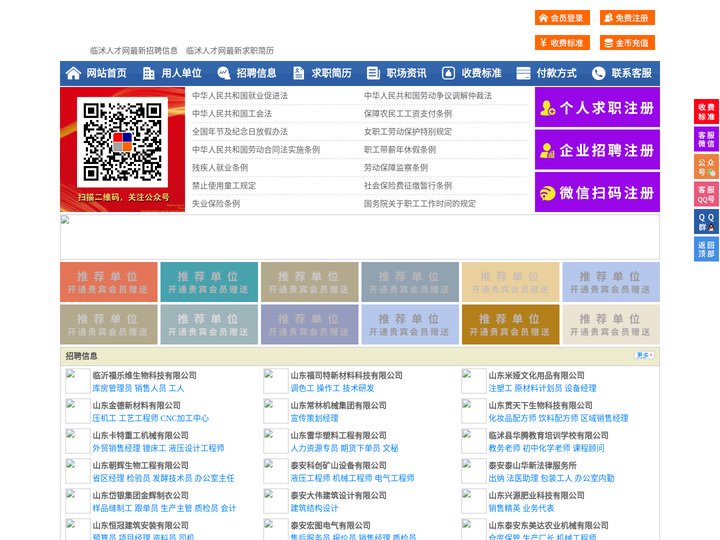The image size is (720, 540).
Task: Open company 山东兴源肥业科技有限公司
Action: [536, 495]
